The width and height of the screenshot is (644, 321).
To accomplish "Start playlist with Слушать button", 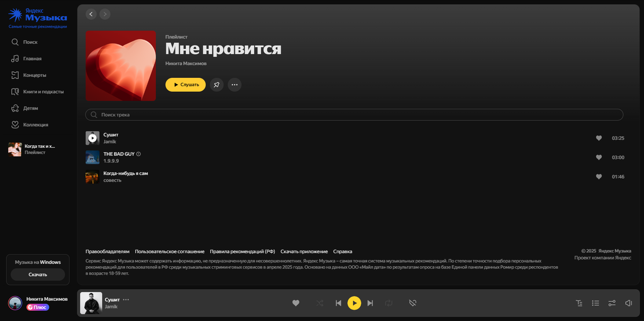I will click(185, 85).
